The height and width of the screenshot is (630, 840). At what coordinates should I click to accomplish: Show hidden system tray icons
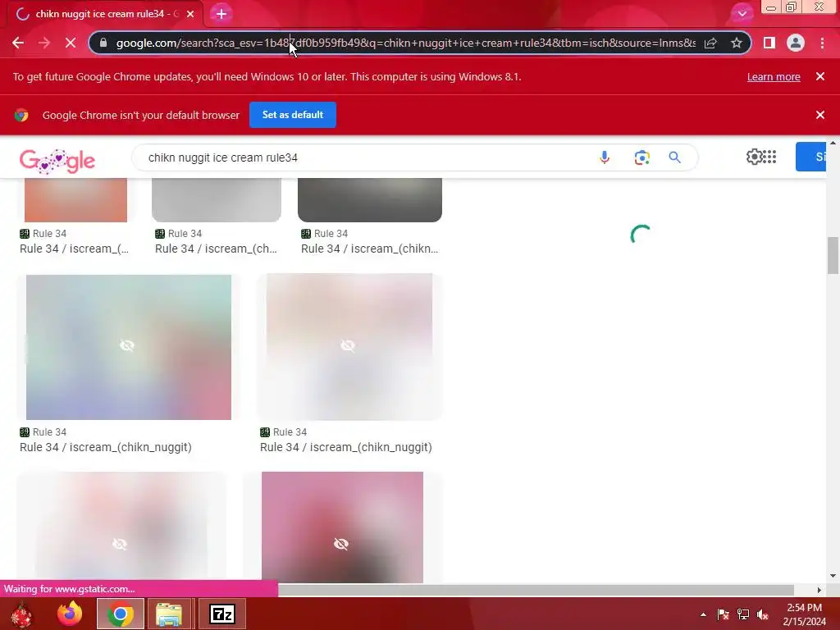(703, 614)
